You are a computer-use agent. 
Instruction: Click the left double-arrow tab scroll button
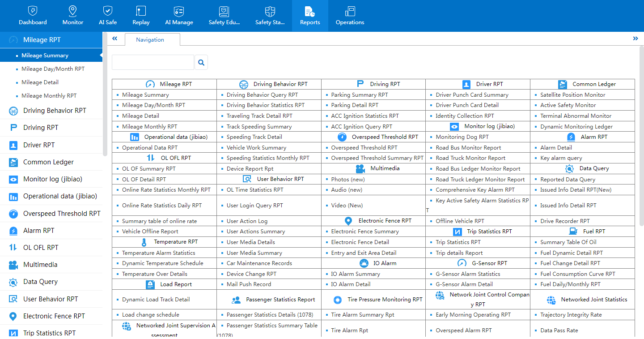[x=115, y=39]
